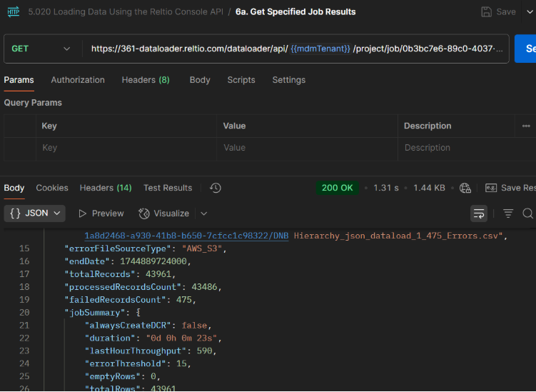Toggle word wrap in response viewer
Screen dimensions: 536x392
[x=478, y=213]
